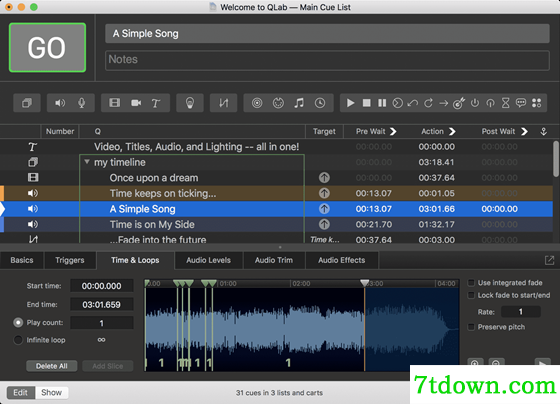560x404 pixels.
Task: Add a Camera cue from toolbar
Action: click(136, 103)
